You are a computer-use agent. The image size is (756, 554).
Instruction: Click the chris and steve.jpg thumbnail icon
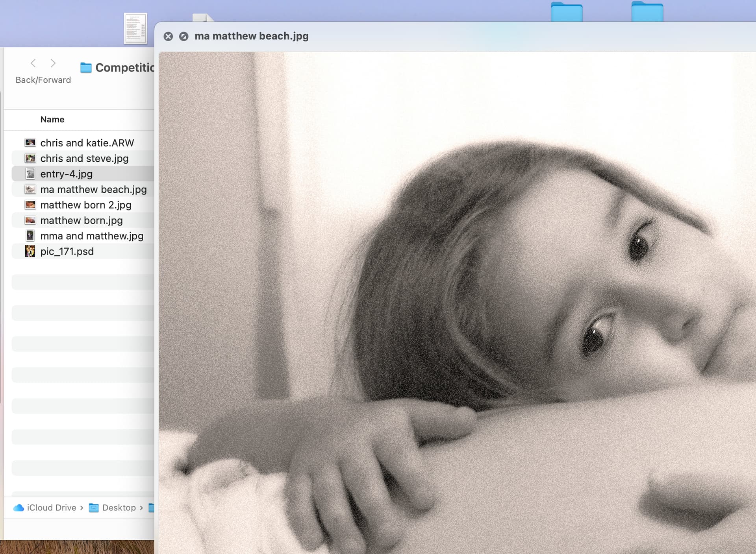(30, 158)
